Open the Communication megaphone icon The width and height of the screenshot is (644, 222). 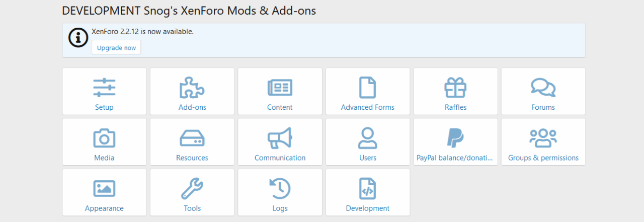(280, 138)
